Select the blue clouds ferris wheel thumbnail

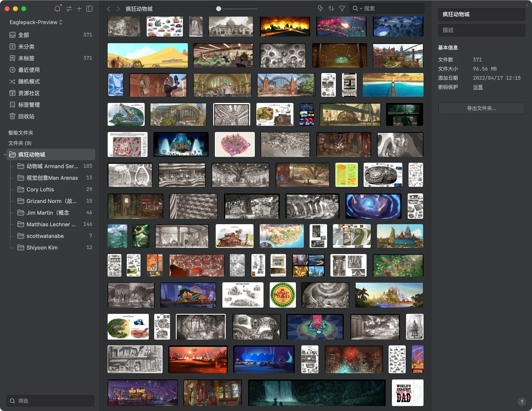(x=264, y=360)
